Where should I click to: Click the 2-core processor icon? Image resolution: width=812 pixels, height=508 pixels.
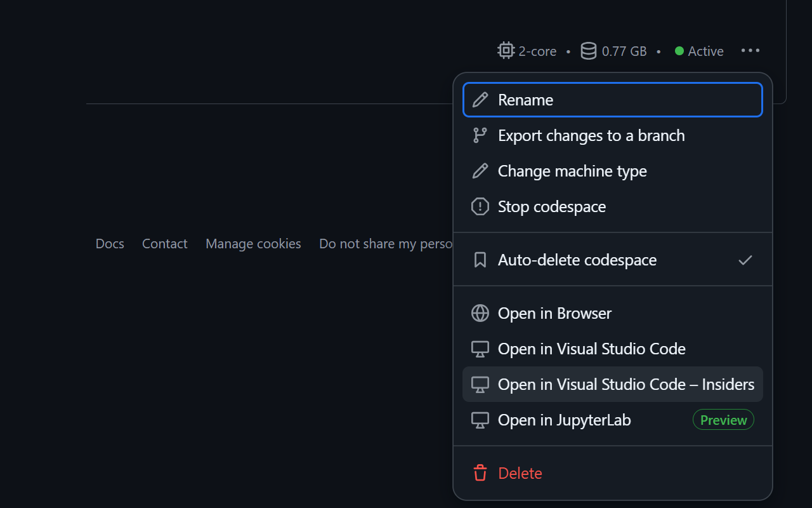506,51
